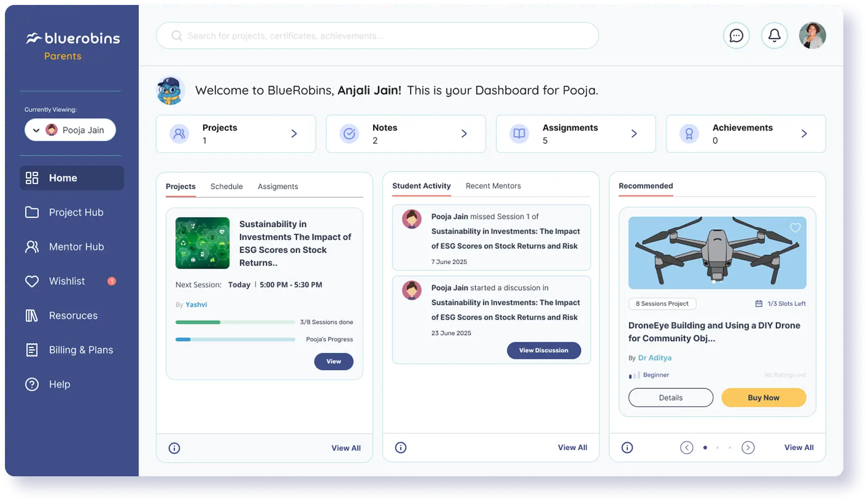Expand the Assignments summary card chevron
Viewport: 868px width, 501px height.
[634, 134]
